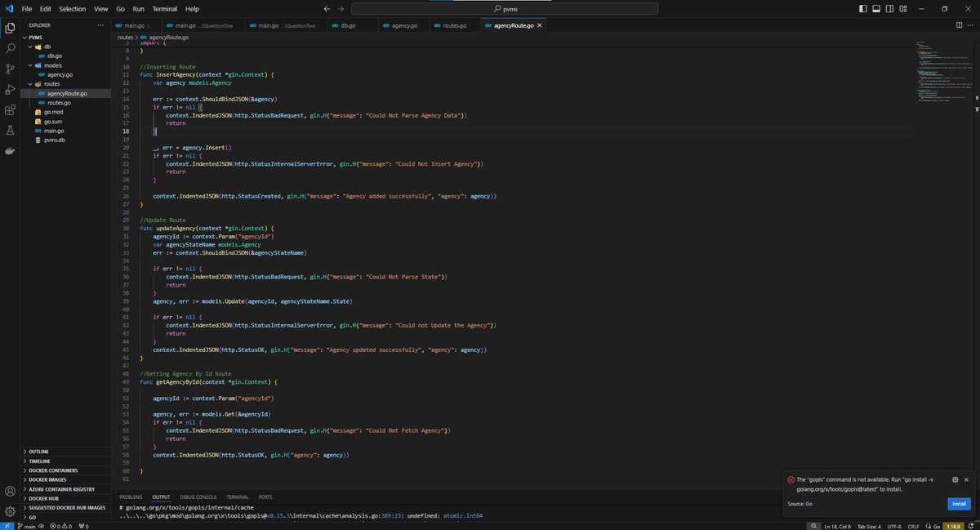Click the zoom magnifier status bar icon
The width and height of the screenshot is (980, 530).
click(x=813, y=526)
